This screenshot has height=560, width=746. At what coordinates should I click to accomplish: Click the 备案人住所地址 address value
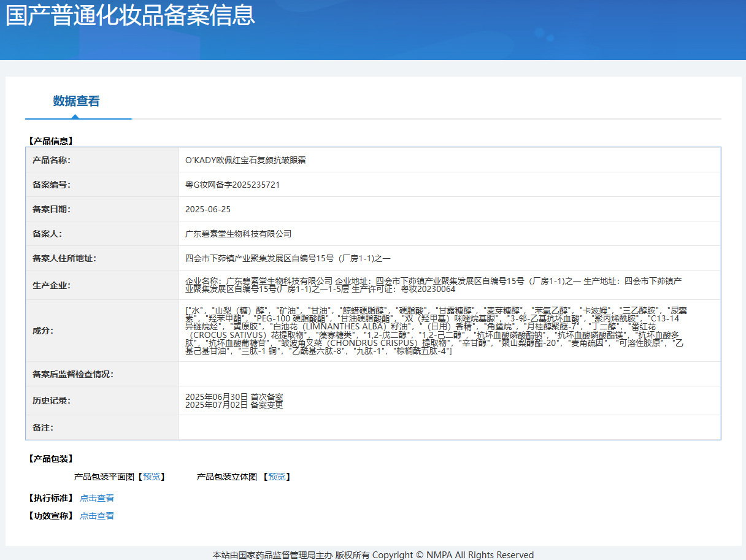[288, 258]
